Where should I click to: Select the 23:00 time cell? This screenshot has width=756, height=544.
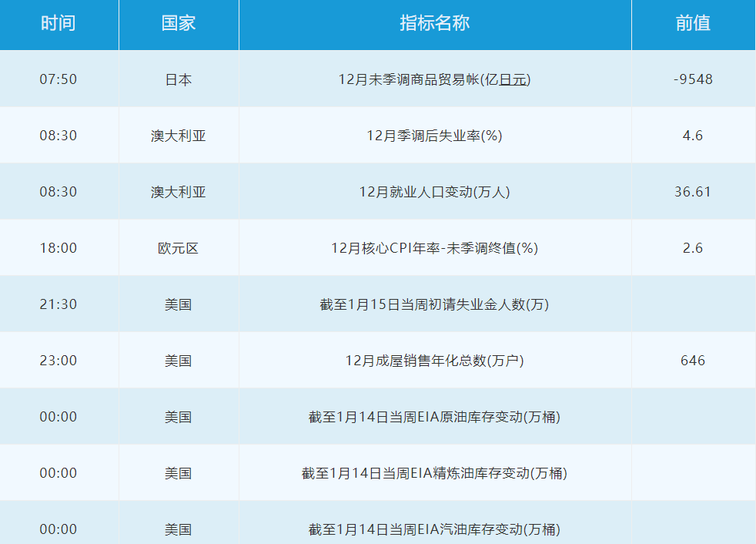pyautogui.click(x=59, y=361)
